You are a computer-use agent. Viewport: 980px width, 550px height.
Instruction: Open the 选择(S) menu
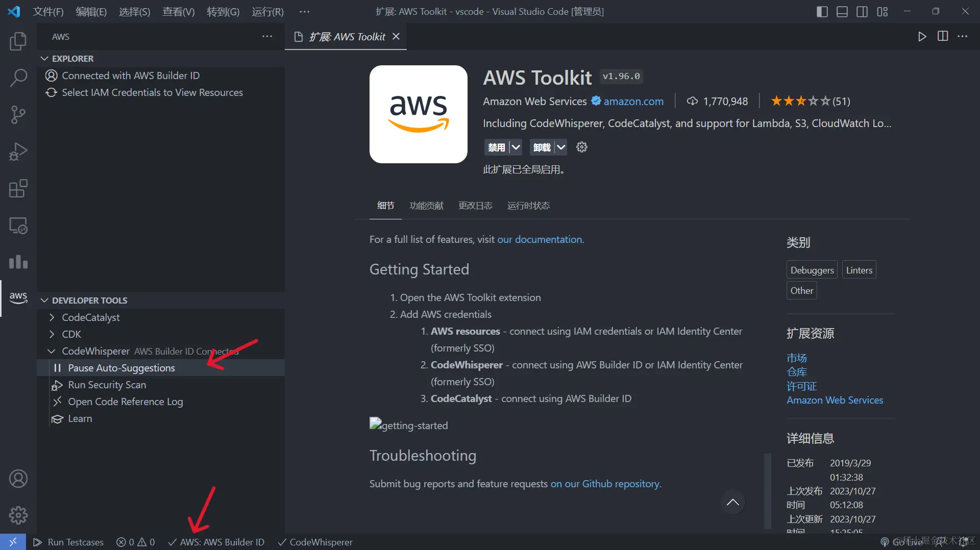point(135,11)
